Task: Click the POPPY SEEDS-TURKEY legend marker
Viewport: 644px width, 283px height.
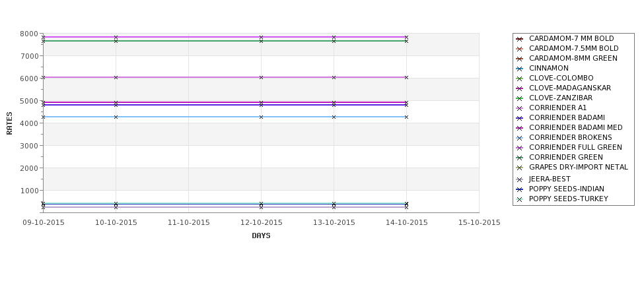Action: tap(519, 199)
